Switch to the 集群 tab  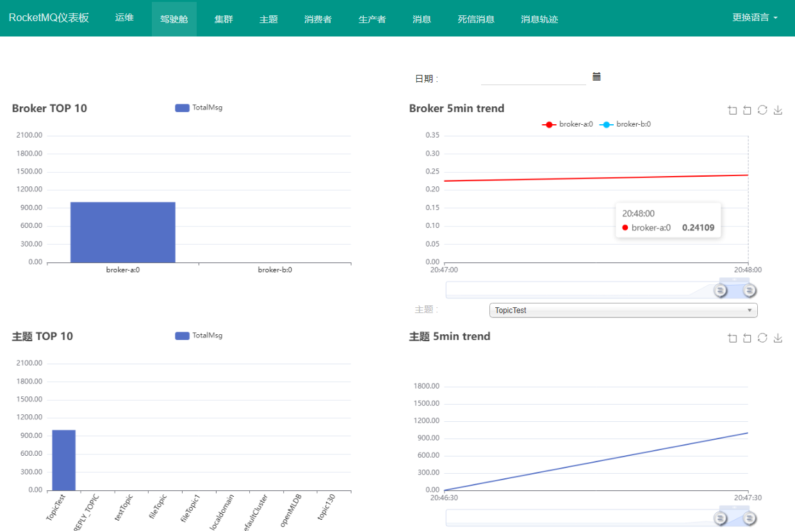pos(224,19)
